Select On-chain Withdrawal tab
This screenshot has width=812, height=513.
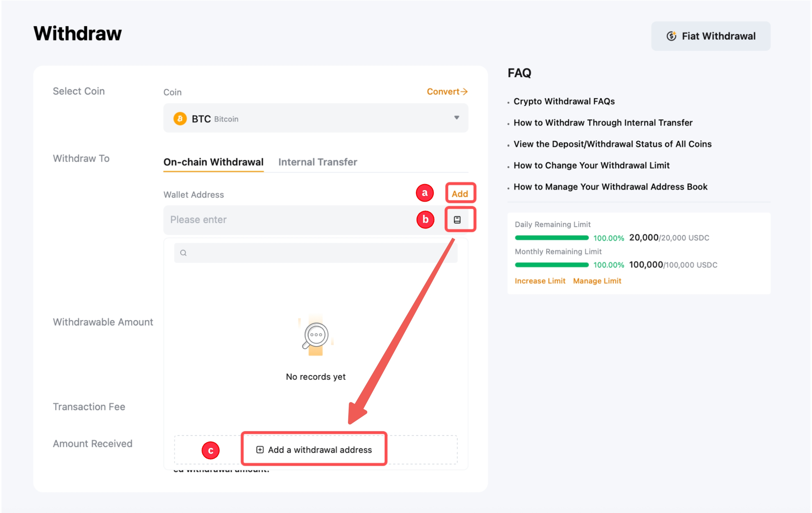213,162
